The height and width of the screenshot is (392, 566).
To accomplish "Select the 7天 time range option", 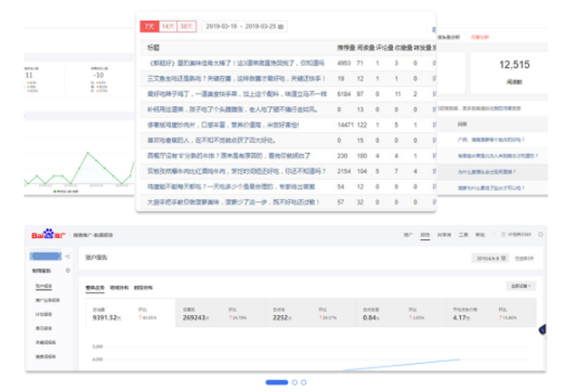I will pyautogui.click(x=149, y=27).
